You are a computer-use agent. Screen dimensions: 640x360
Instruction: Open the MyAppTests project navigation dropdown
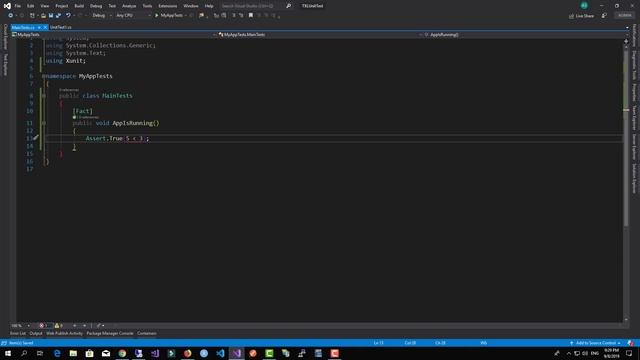(113, 35)
